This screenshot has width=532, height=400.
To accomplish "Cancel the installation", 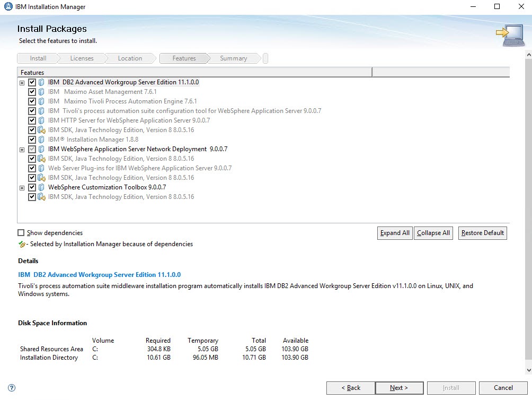I will 503,388.
